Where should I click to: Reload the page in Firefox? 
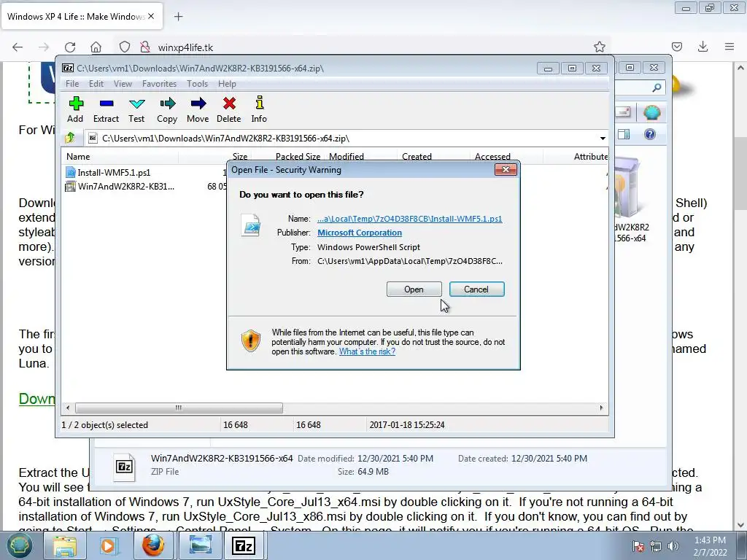(x=70, y=47)
